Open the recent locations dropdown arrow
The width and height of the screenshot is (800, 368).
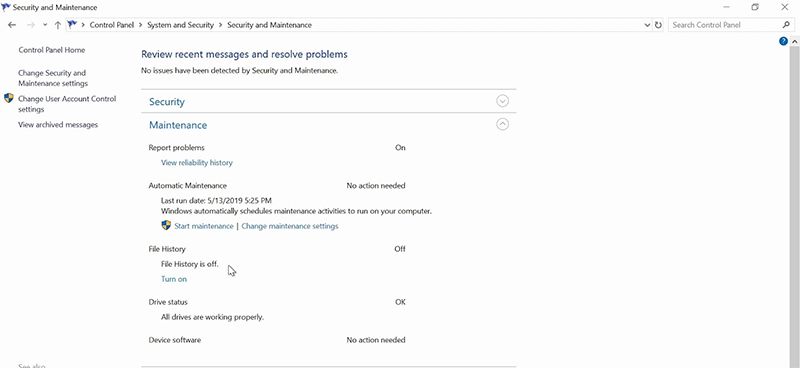[45, 25]
